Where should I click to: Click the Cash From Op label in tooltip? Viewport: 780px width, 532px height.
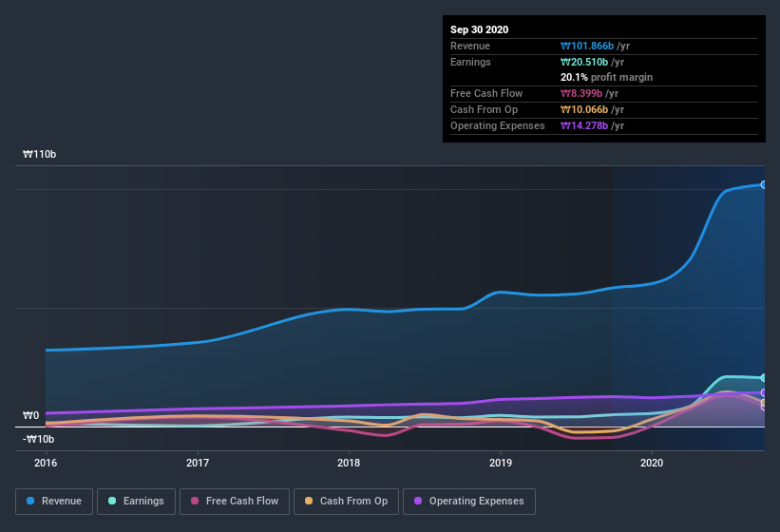pyautogui.click(x=484, y=109)
